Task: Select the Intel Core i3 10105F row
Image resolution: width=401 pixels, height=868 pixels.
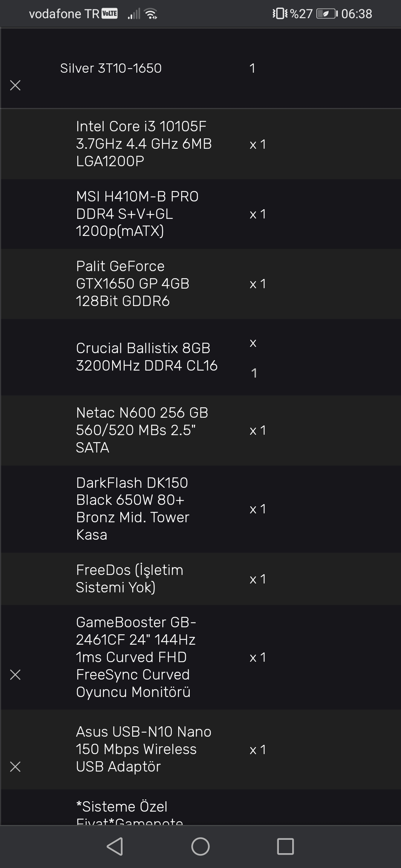Action: (x=144, y=144)
